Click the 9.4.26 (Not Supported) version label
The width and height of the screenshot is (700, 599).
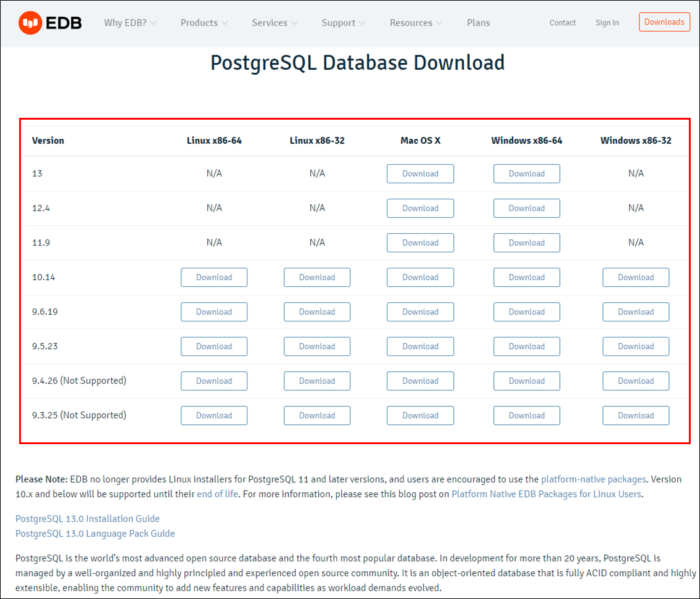[x=79, y=381]
